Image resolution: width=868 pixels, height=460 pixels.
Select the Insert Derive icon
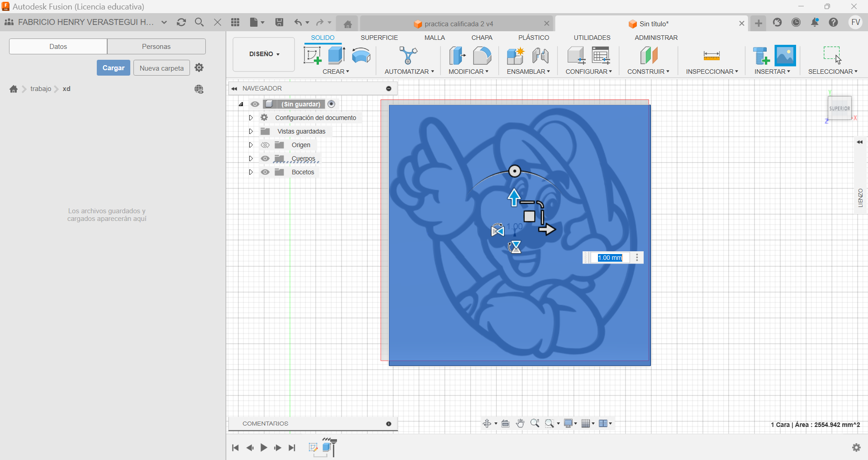tap(761, 56)
